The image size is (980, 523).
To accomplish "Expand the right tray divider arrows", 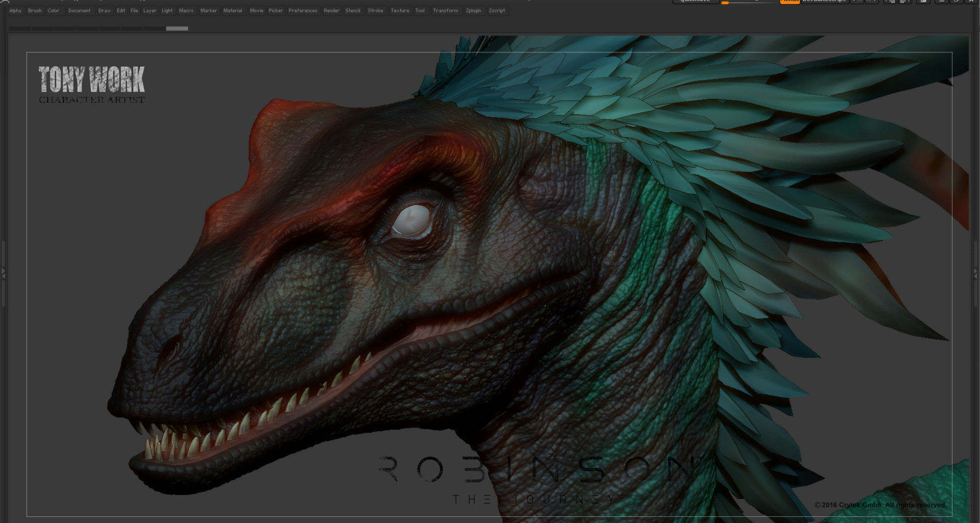I will point(975,273).
